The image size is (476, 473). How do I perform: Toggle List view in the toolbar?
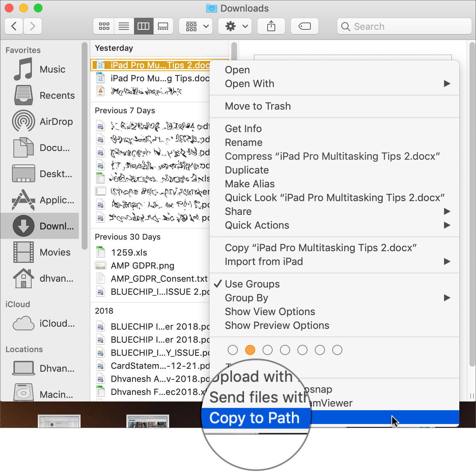click(x=124, y=26)
